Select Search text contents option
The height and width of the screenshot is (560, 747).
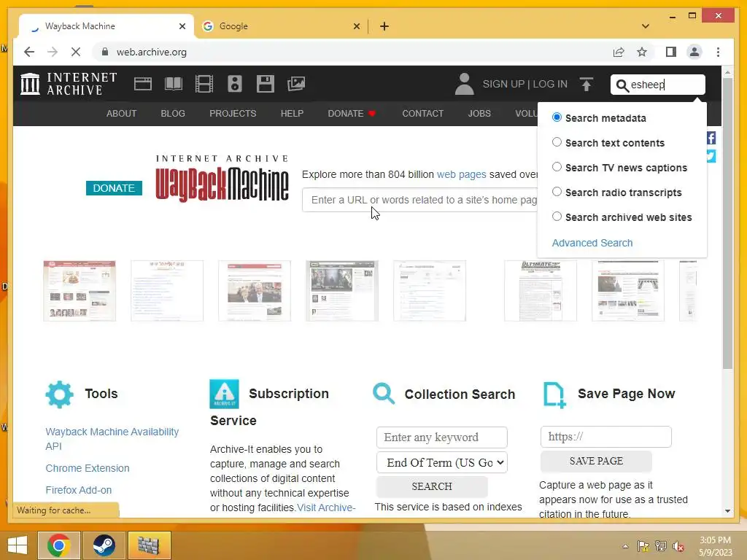(557, 142)
